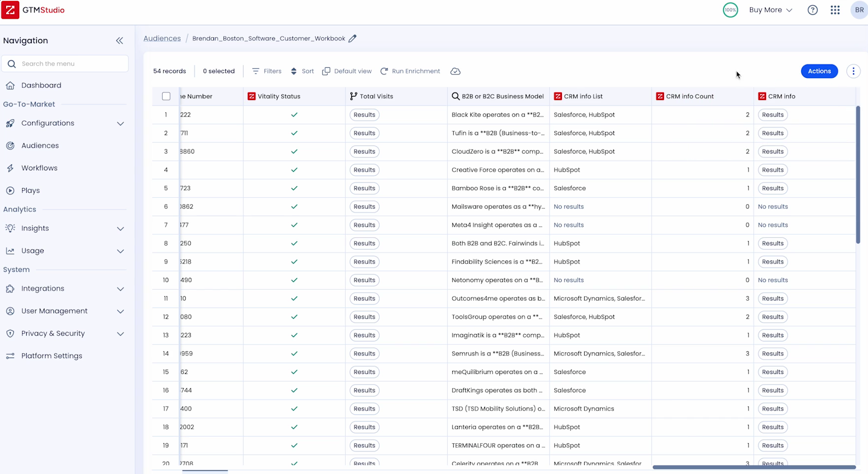Open CRM info Results for DraftKings row

[x=773, y=390]
